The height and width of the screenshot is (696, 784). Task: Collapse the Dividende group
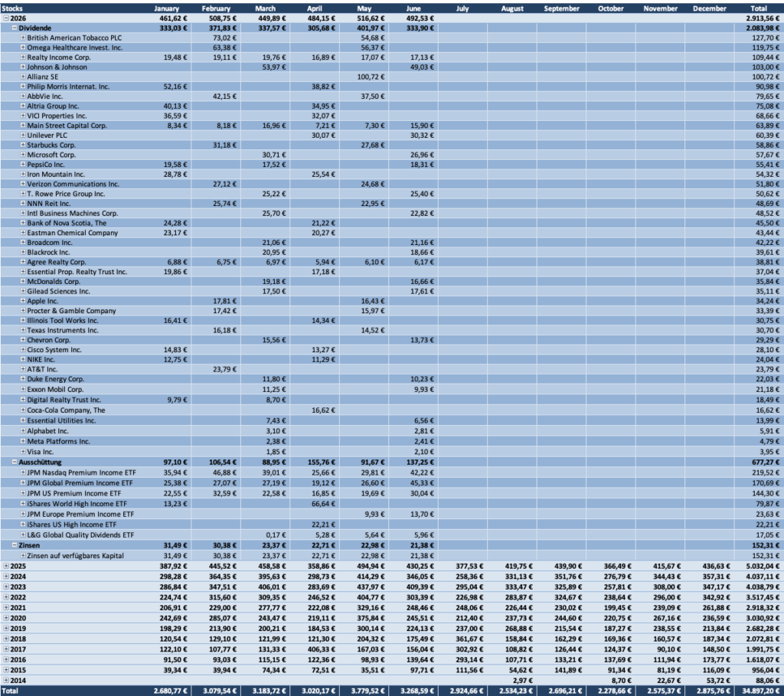[x=15, y=28]
